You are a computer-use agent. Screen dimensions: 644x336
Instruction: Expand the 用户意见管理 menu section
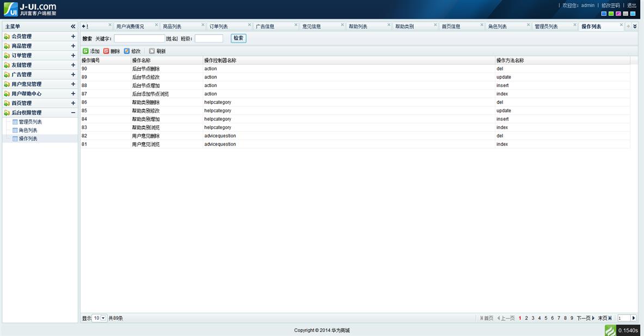pos(73,84)
